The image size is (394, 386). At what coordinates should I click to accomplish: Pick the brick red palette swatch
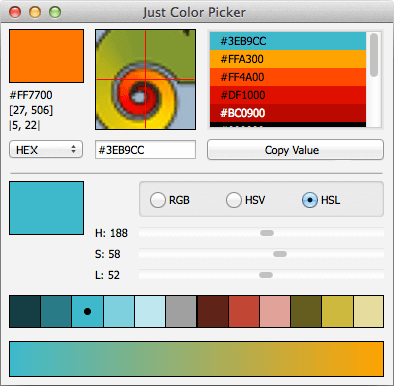(244, 311)
